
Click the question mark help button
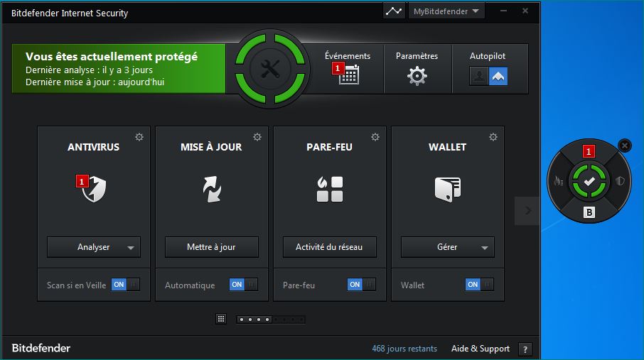[525, 349]
